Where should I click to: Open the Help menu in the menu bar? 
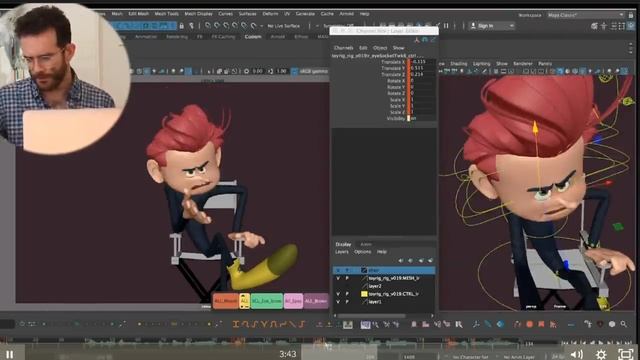(x=364, y=14)
